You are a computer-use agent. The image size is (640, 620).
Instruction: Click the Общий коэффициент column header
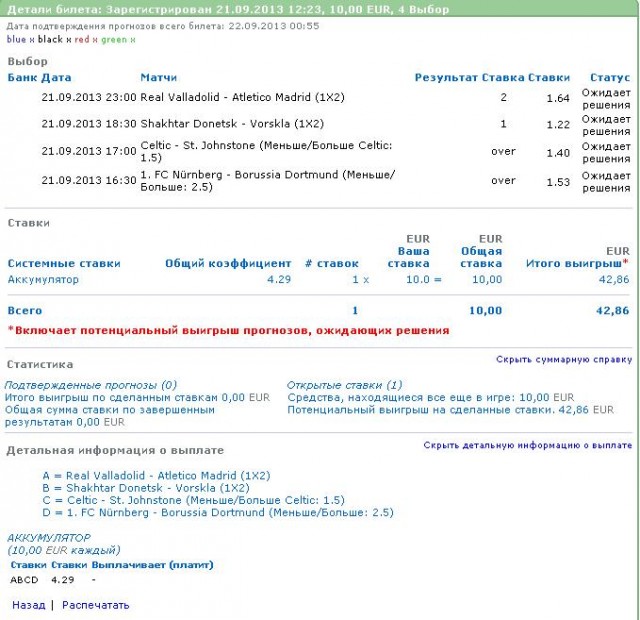tap(228, 264)
